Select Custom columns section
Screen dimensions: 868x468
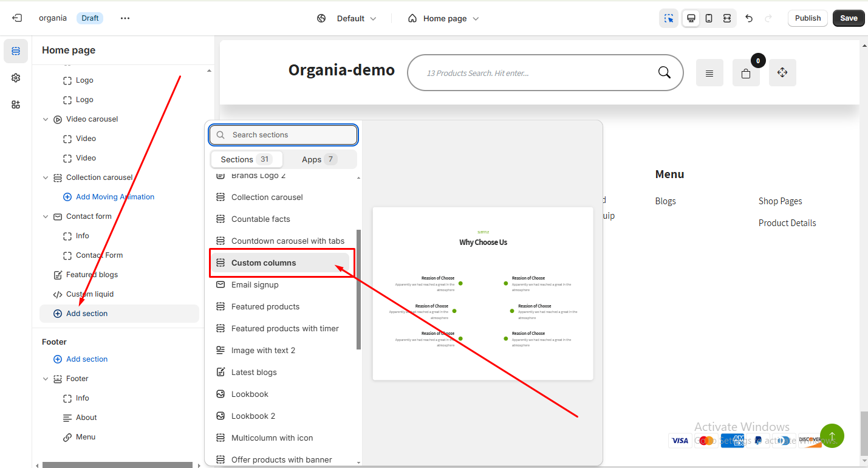click(x=281, y=263)
